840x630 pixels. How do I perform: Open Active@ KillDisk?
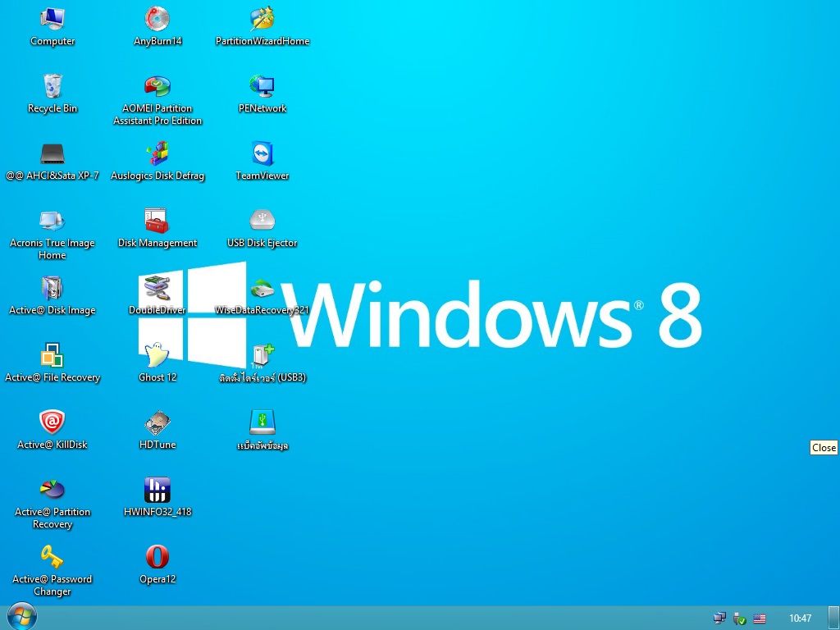pos(52,422)
